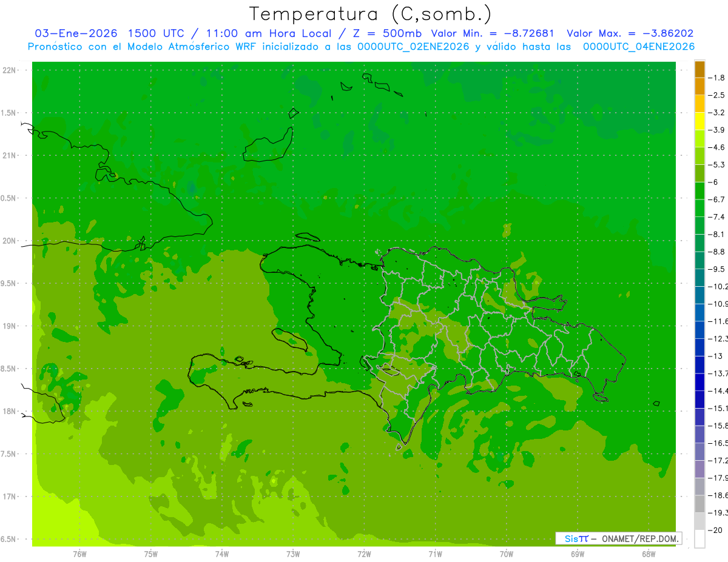The width and height of the screenshot is (728, 562).
Task: Click the '75W' longitude label
Action: click(x=150, y=554)
